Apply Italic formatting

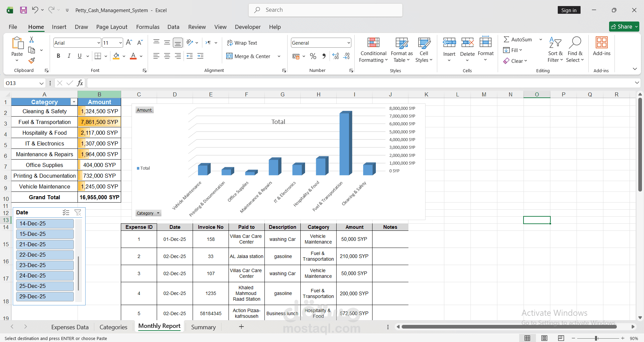pyautogui.click(x=69, y=56)
